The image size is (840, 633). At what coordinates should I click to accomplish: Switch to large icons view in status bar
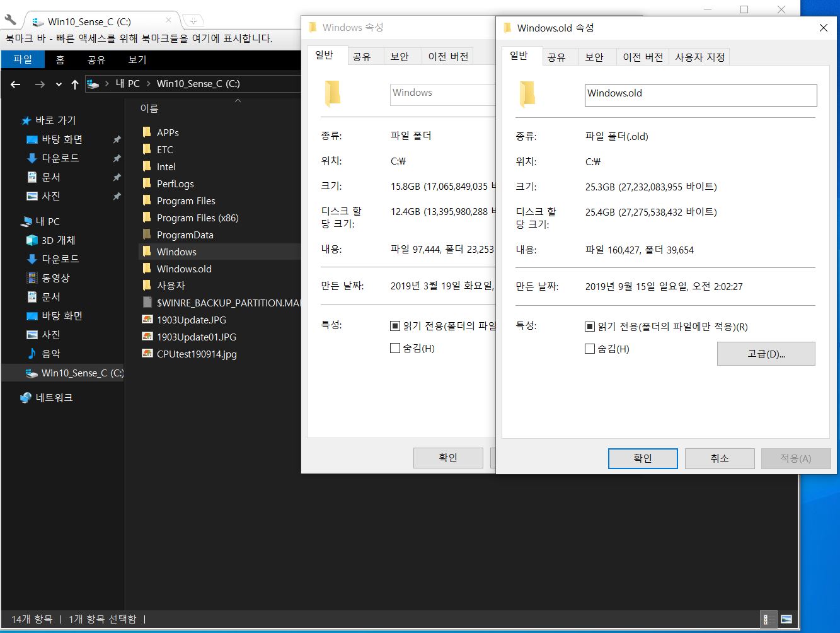[786, 619]
